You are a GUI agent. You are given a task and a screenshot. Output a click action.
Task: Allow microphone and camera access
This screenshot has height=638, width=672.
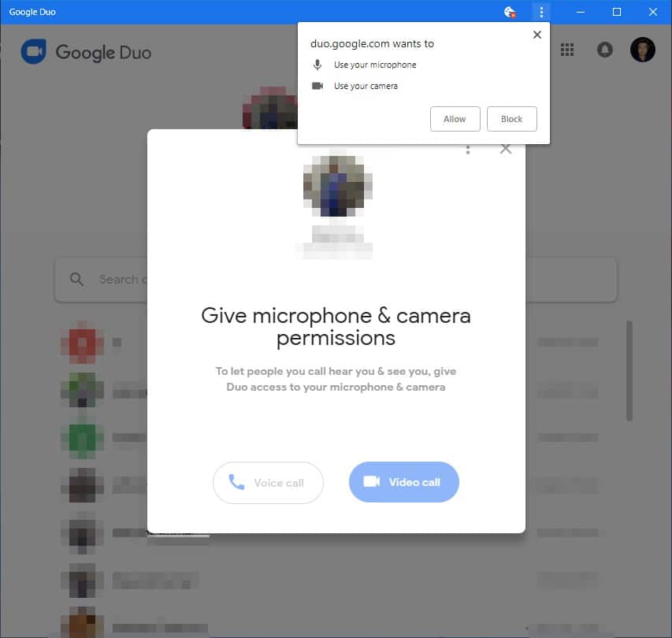[x=455, y=119]
